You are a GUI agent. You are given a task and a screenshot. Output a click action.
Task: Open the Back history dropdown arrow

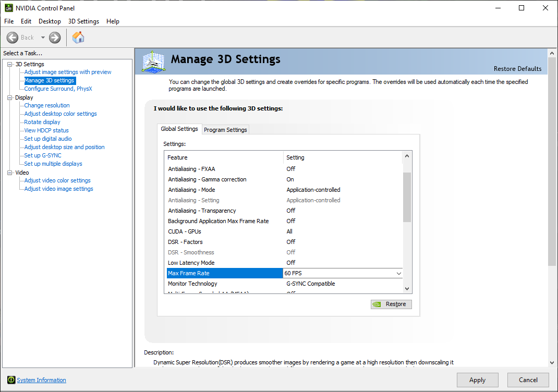click(x=43, y=38)
